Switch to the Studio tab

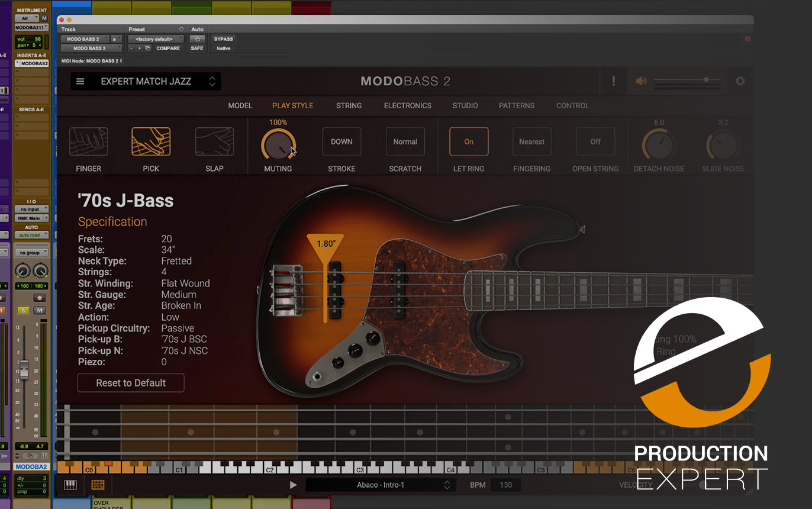(465, 106)
